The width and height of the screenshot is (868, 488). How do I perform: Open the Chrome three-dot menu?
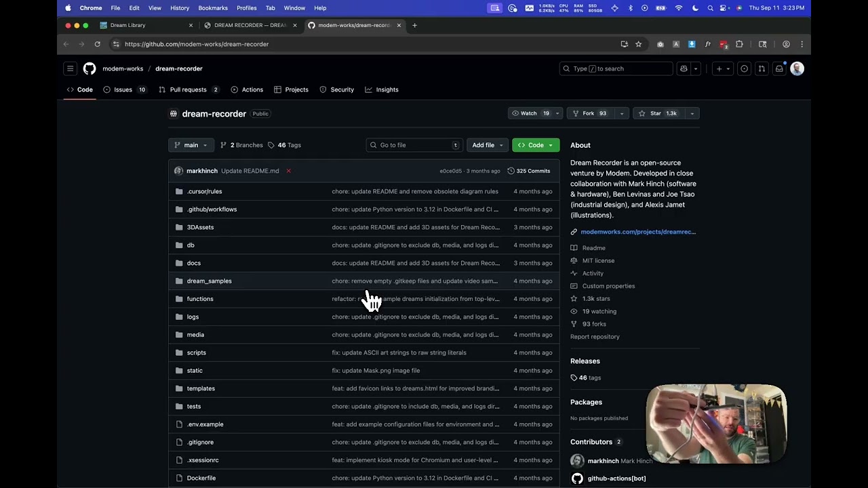pyautogui.click(x=802, y=44)
